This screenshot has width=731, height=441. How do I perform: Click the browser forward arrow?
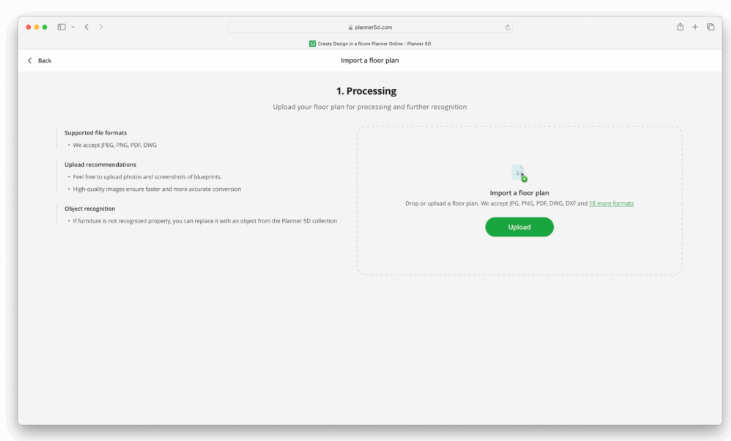click(101, 27)
